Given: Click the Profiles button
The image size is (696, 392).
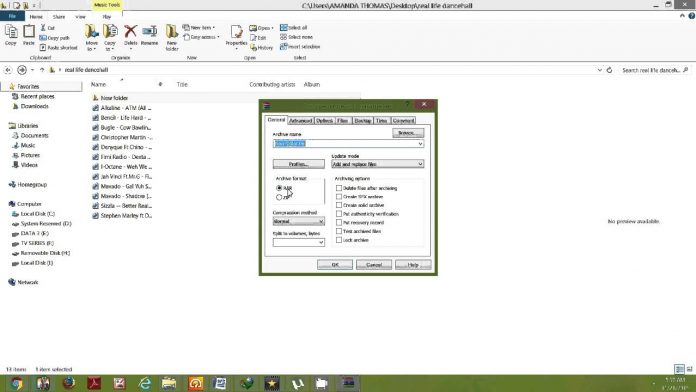Looking at the screenshot, I should point(298,164).
